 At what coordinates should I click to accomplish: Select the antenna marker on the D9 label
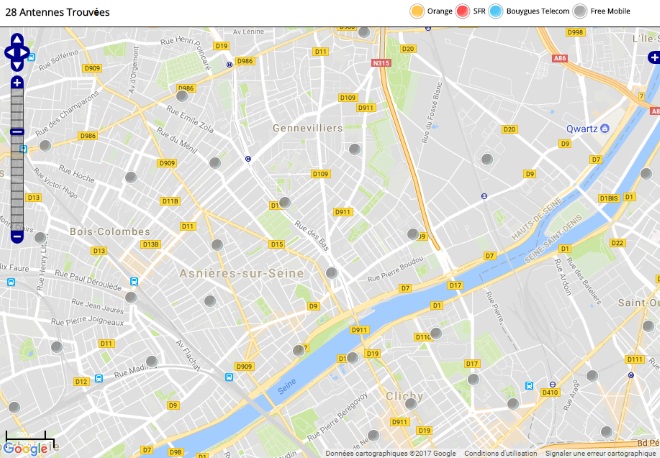(413, 234)
